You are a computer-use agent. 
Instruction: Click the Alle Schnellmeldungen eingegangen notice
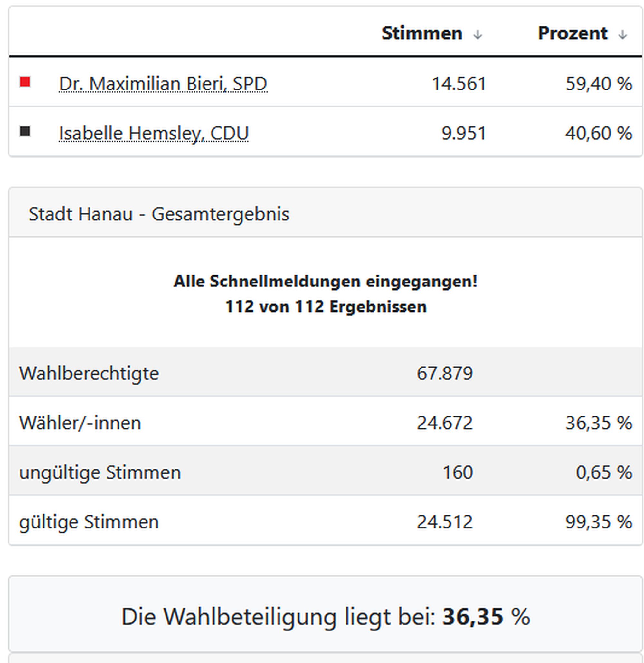(x=326, y=281)
